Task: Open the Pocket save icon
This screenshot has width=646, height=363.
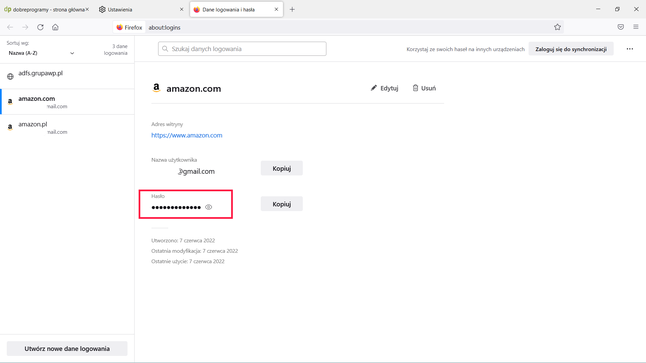Action: tap(620, 27)
